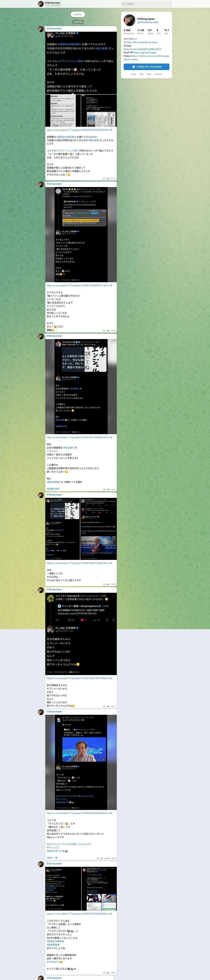Open the Blog footer link

(x=141, y=74)
